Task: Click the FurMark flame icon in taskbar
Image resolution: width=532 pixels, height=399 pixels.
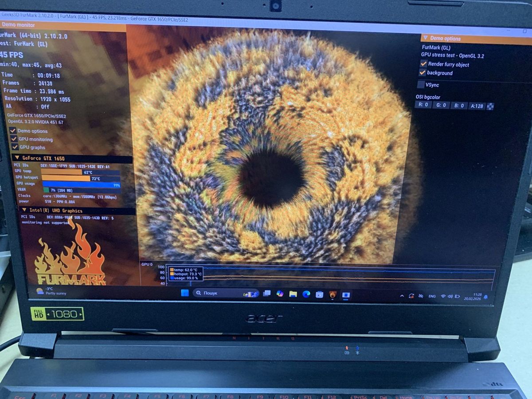Action: [333, 294]
